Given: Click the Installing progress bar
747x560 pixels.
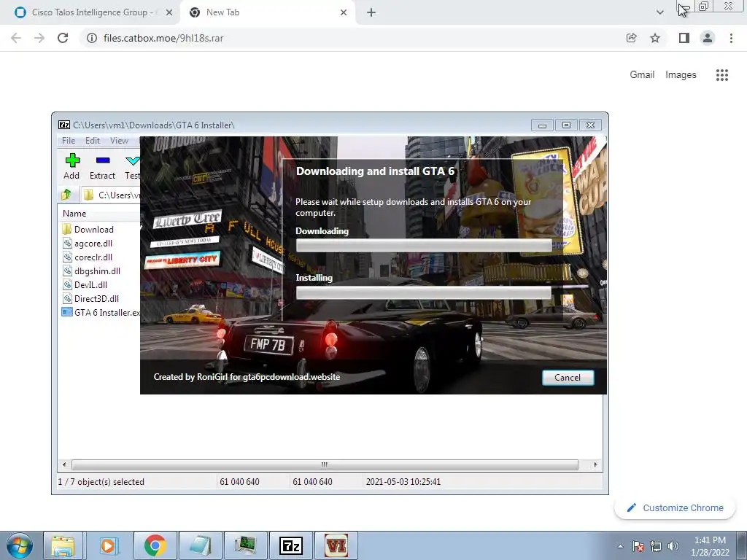Looking at the screenshot, I should point(424,292).
